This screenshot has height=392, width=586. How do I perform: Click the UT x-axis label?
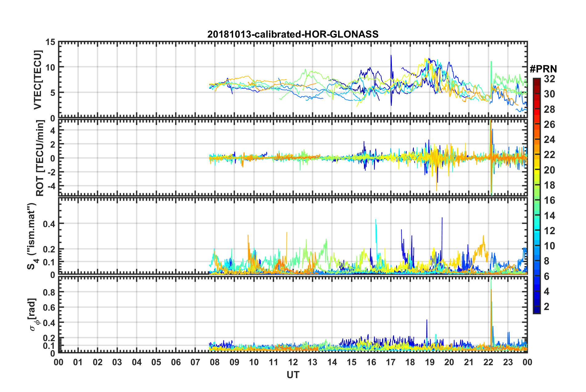[293, 375]
